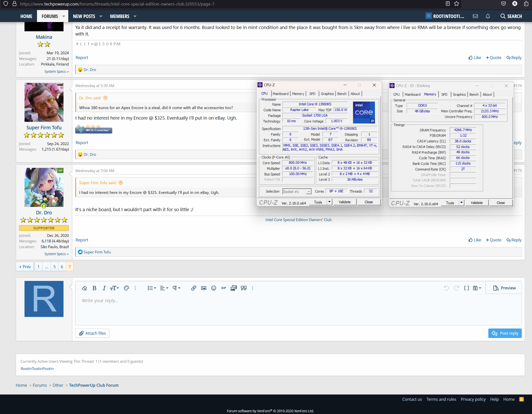Toggle bold formatting in reply editor
The width and height of the screenshot is (532, 414).
tap(94, 288)
